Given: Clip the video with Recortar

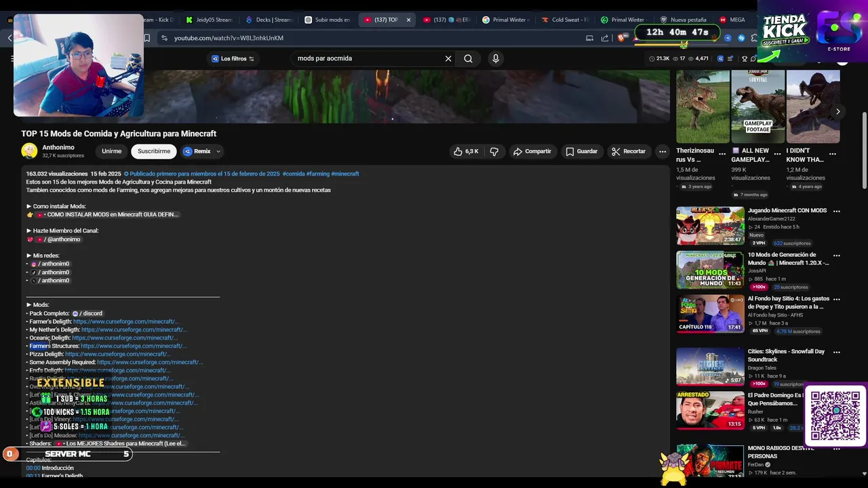Looking at the screenshot, I should 628,151.
